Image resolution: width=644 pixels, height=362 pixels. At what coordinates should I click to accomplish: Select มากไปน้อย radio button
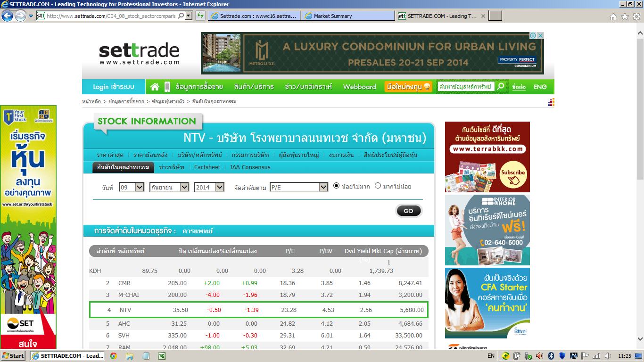[x=378, y=186]
